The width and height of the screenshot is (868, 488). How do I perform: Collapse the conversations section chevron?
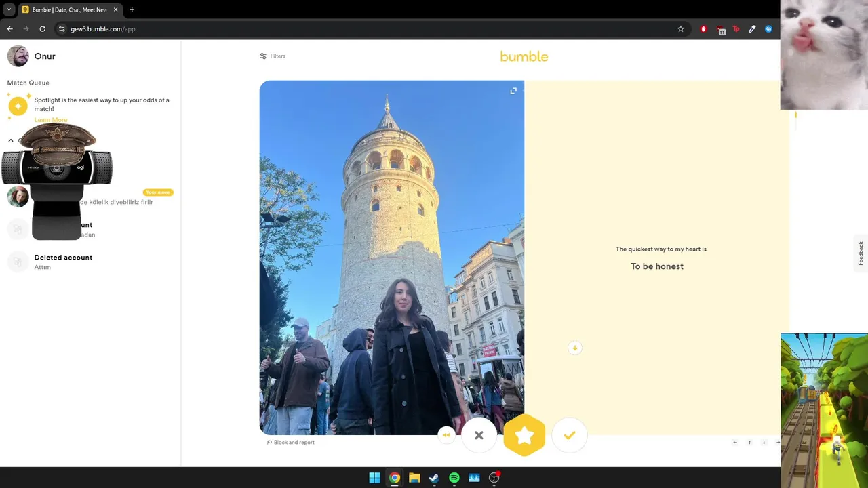click(x=11, y=140)
